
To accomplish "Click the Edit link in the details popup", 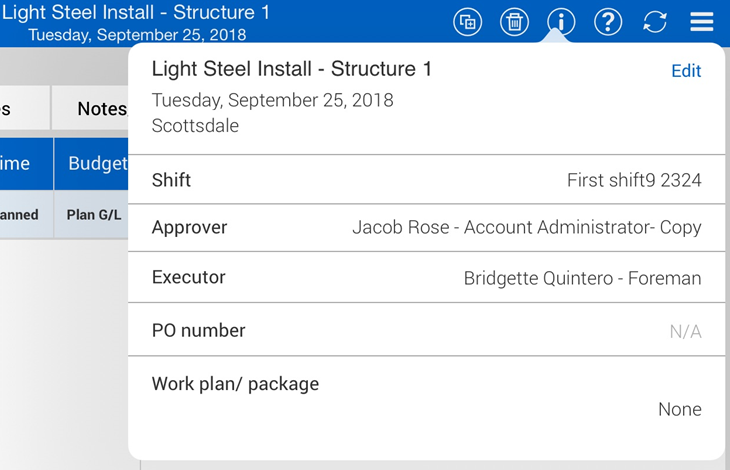I will pyautogui.click(x=685, y=71).
